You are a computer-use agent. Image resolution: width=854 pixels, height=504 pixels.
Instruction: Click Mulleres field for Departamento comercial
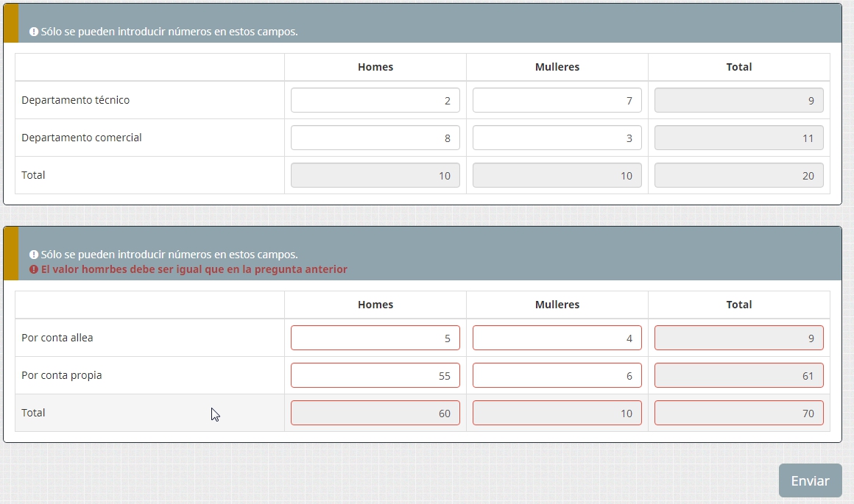click(557, 138)
